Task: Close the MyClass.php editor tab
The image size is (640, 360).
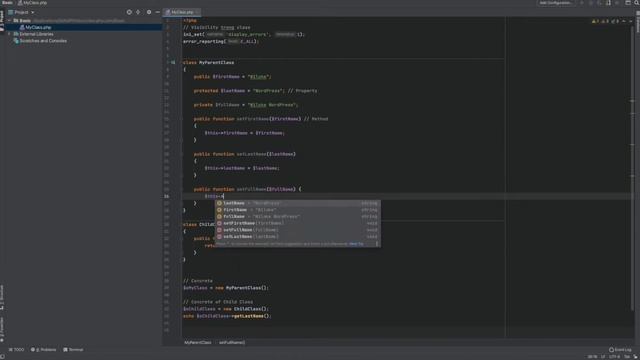Action: coord(198,12)
